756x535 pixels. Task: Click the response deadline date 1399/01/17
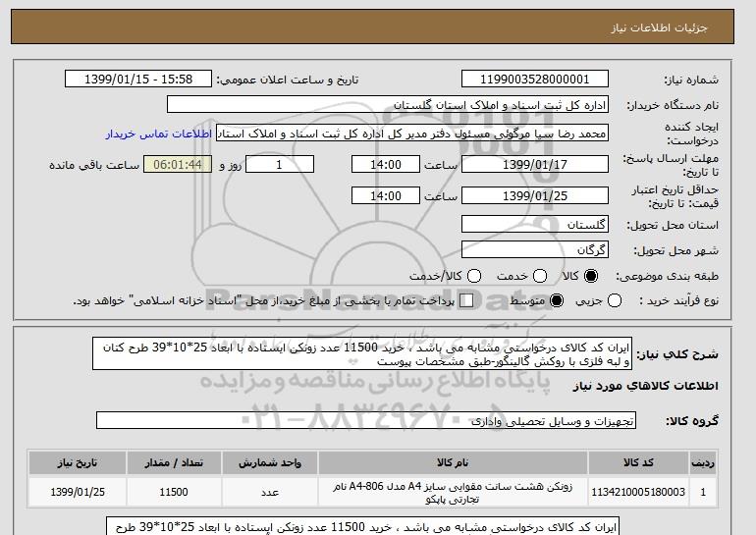[x=535, y=164]
